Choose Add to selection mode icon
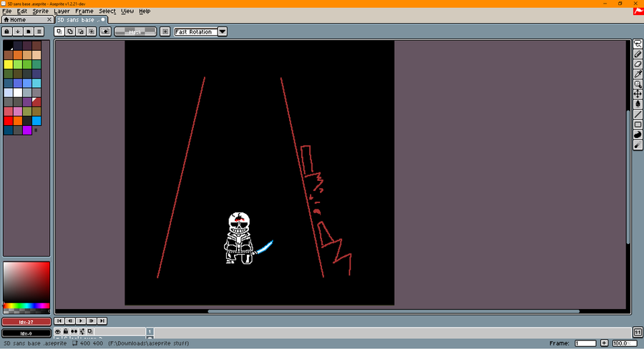 [x=70, y=31]
